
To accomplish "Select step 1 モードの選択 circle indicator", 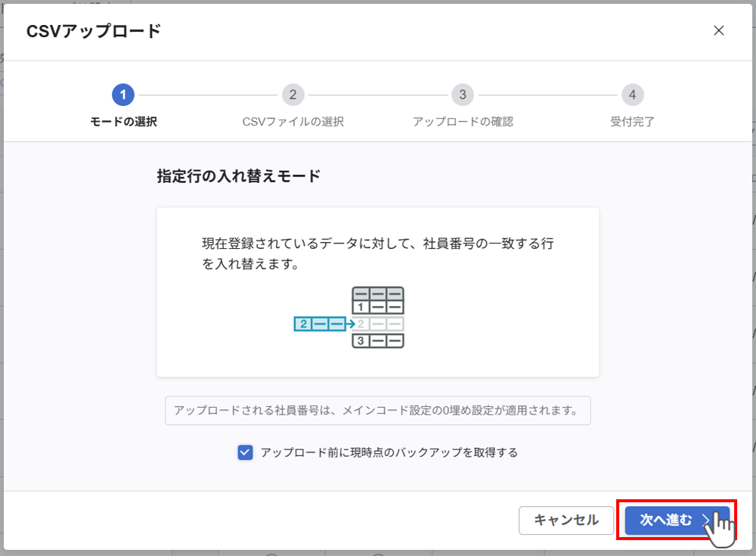I will coord(123,94).
